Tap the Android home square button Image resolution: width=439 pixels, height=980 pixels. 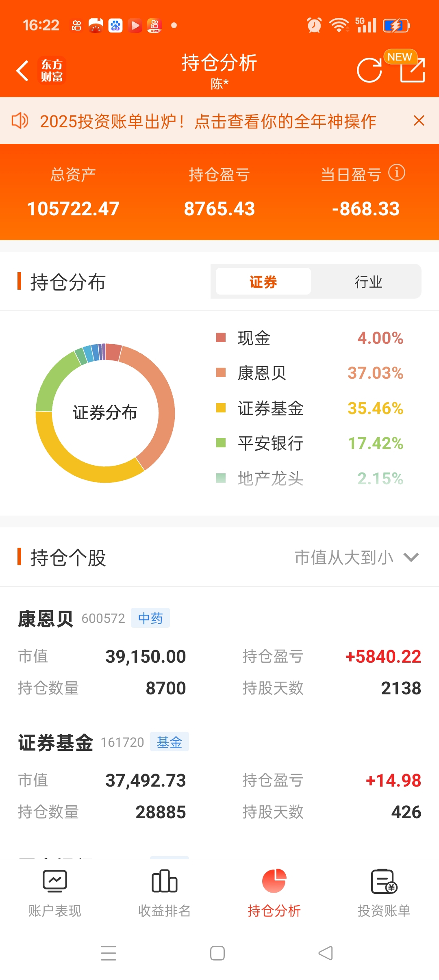(217, 953)
